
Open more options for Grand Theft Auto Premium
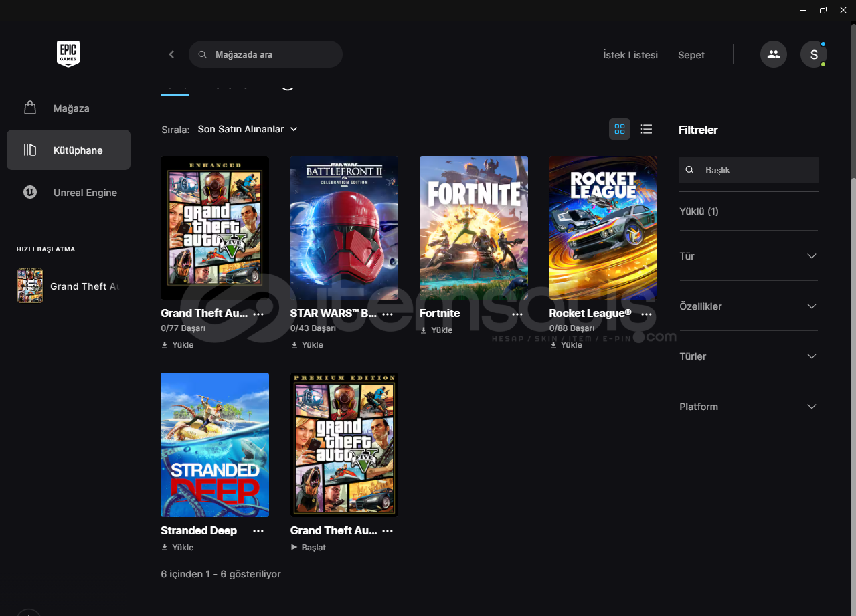coord(388,530)
